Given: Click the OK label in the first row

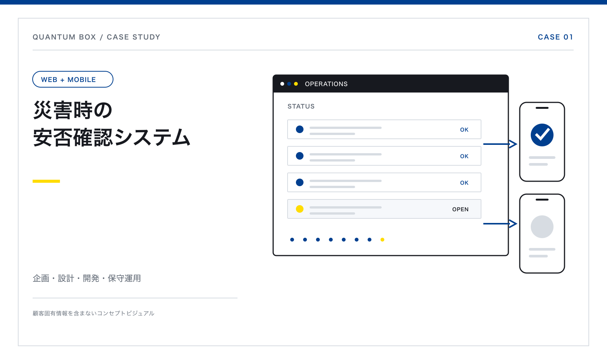Looking at the screenshot, I should point(464,130).
